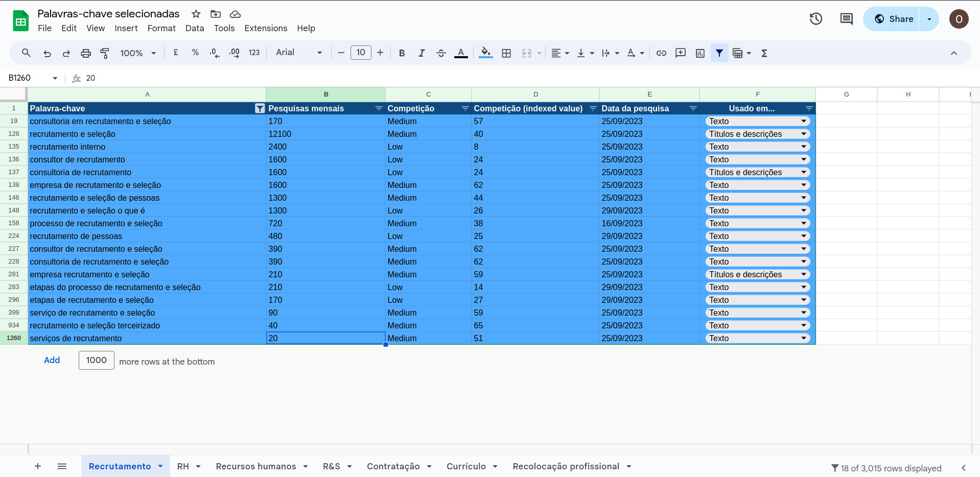Open the fill colour picker
The image size is (980, 477).
click(486, 53)
